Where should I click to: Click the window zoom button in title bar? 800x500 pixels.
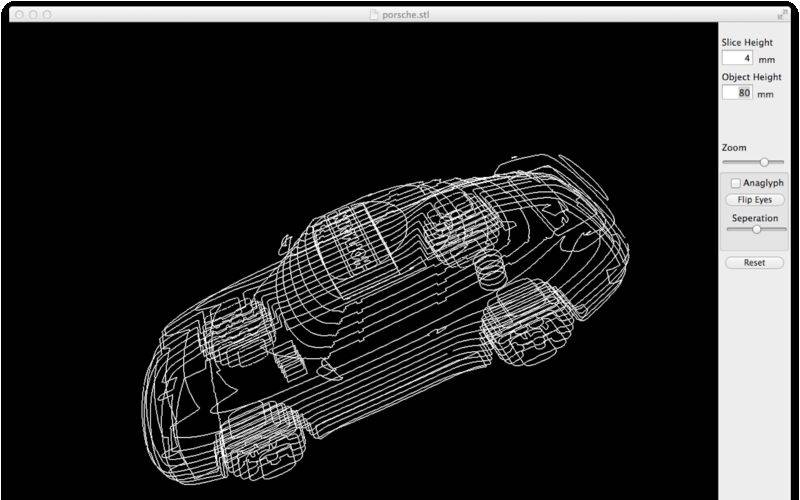pyautogui.click(x=47, y=15)
